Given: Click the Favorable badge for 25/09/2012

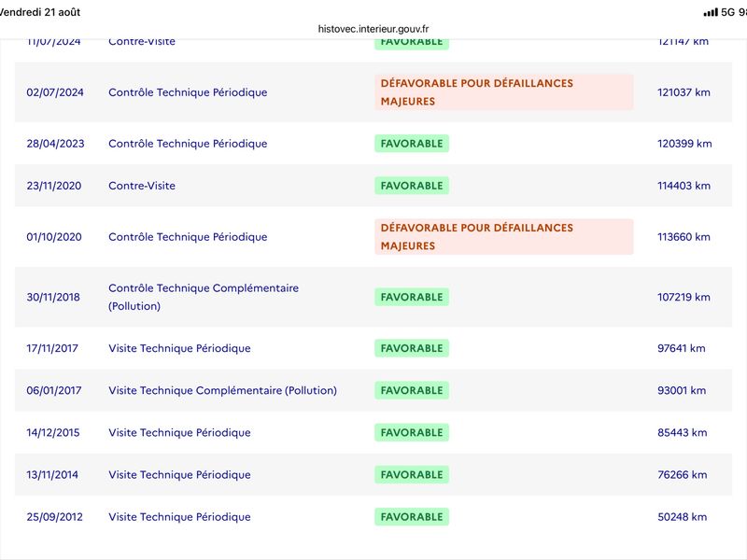Looking at the screenshot, I should click(412, 517).
